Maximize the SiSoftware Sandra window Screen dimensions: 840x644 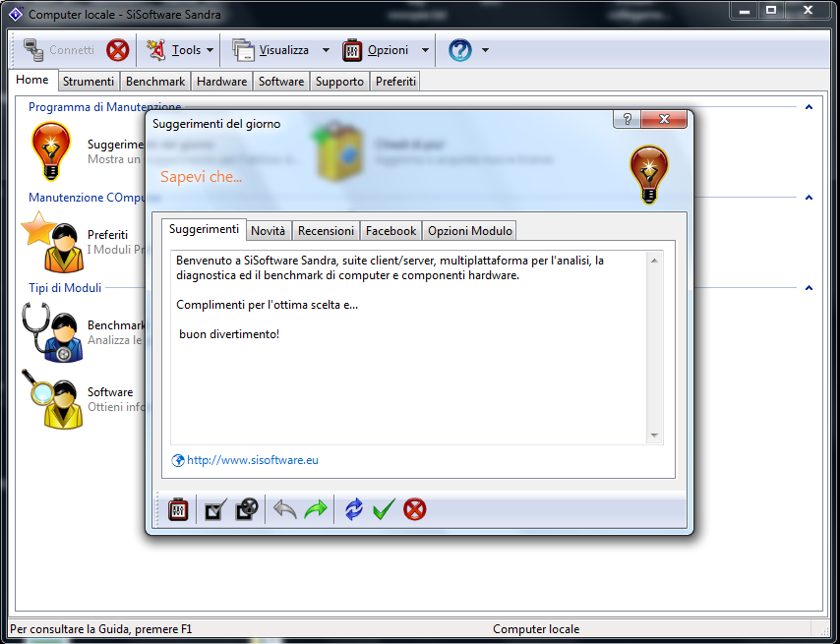click(771, 11)
